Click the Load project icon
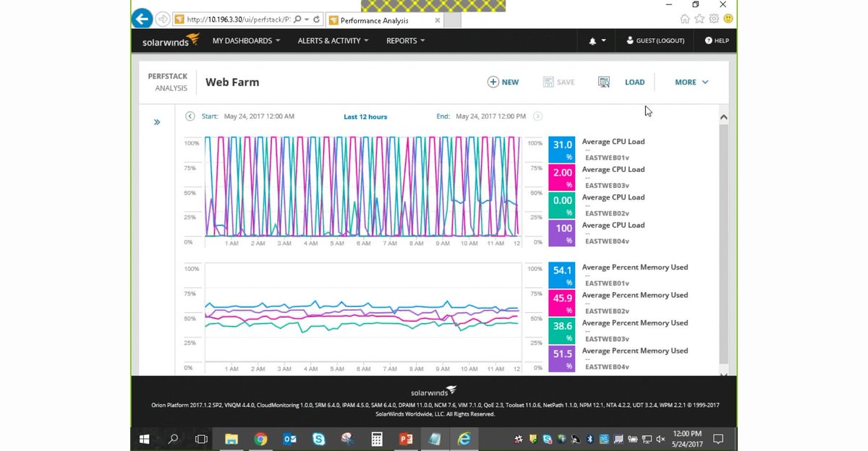Screen dimensions: 868x451 [x=604, y=82]
